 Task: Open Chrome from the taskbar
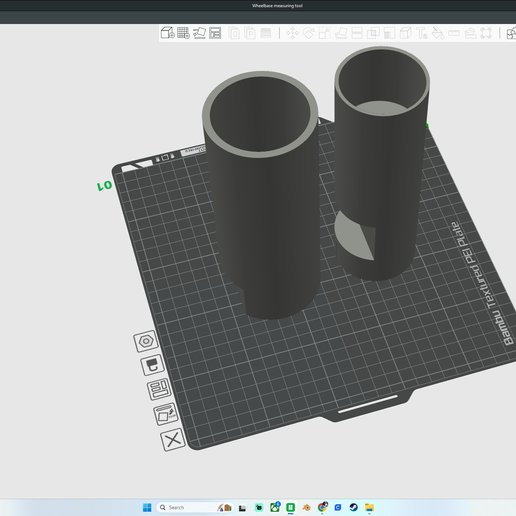click(x=322, y=507)
